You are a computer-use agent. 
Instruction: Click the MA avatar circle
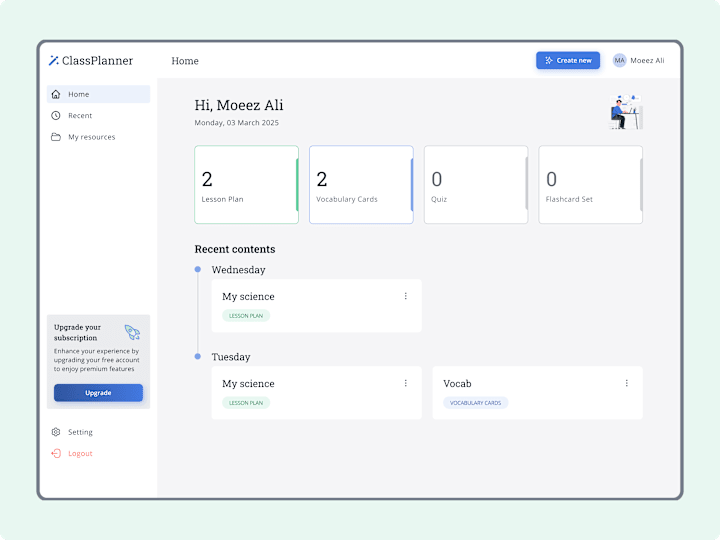pos(619,60)
